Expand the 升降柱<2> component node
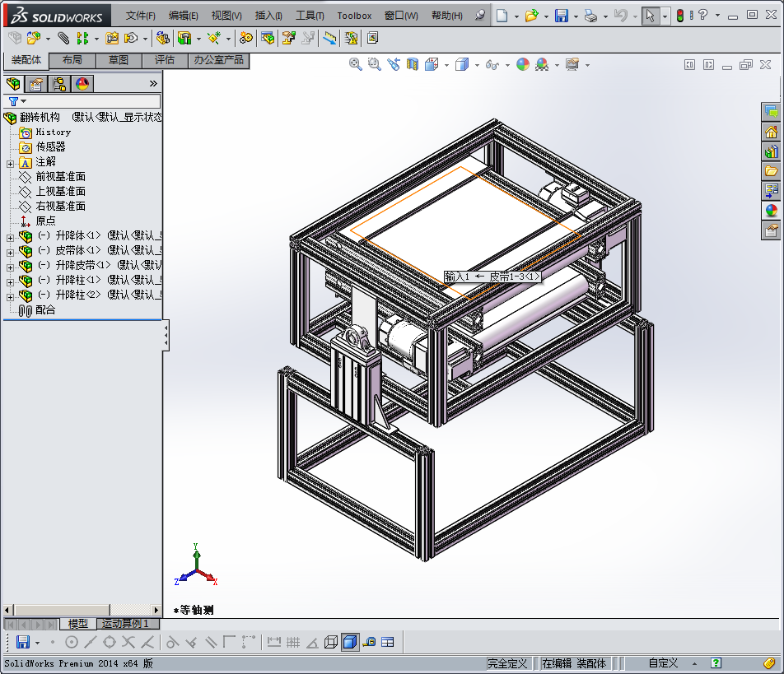This screenshot has height=674, width=784. coord(10,297)
